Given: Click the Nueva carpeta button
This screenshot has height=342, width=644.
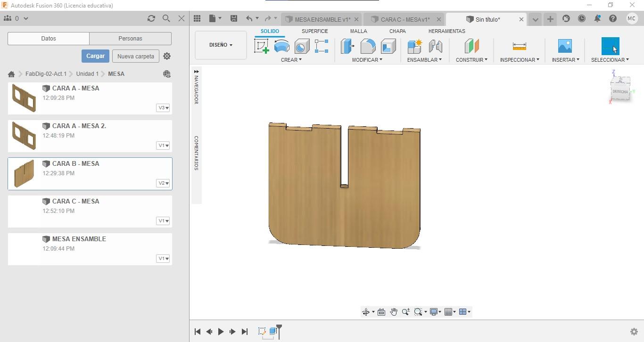Looking at the screenshot, I should (x=135, y=56).
